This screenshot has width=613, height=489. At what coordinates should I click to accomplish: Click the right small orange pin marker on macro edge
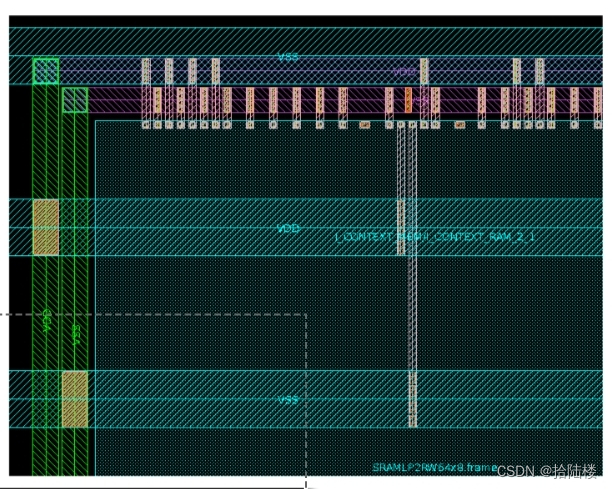tap(460, 125)
